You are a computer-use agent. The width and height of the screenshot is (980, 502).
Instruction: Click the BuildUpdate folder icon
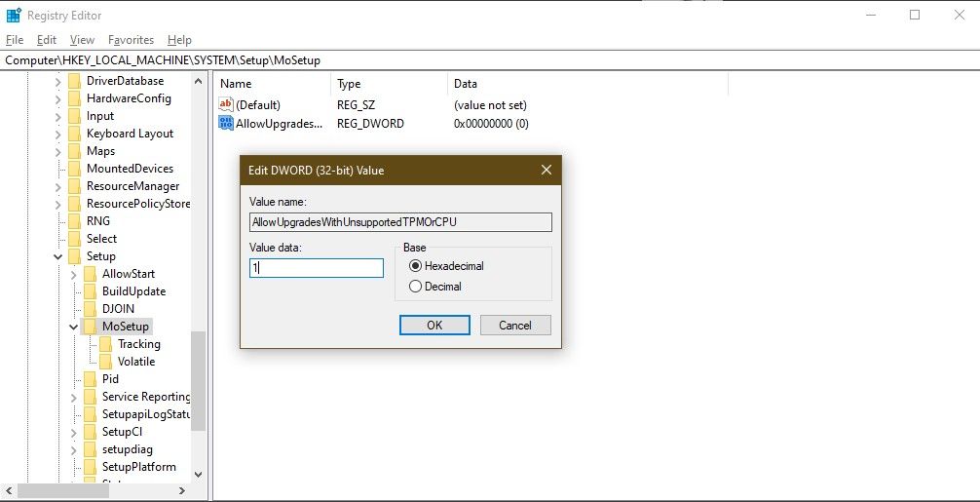90,290
